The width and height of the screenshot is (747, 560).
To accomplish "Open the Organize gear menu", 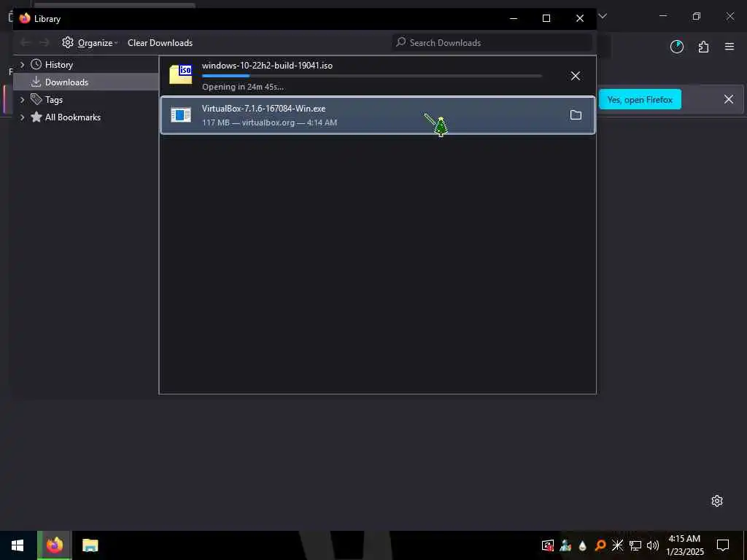I will (x=90, y=43).
